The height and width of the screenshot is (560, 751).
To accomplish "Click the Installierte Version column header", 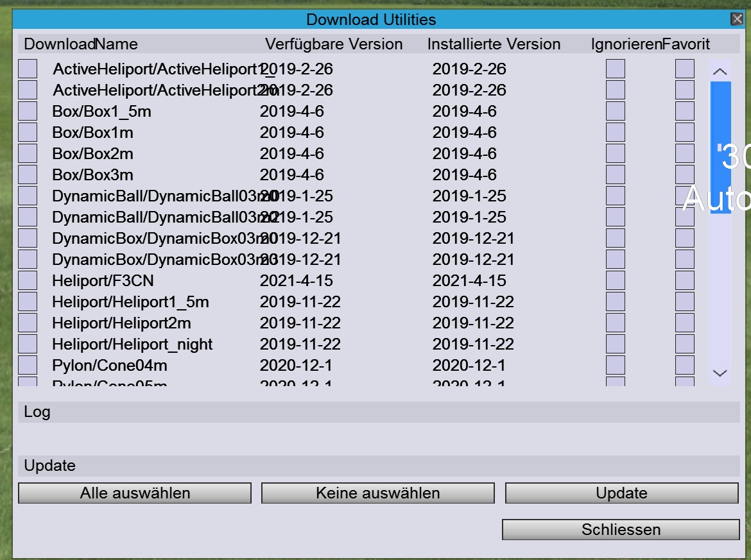I will (494, 44).
